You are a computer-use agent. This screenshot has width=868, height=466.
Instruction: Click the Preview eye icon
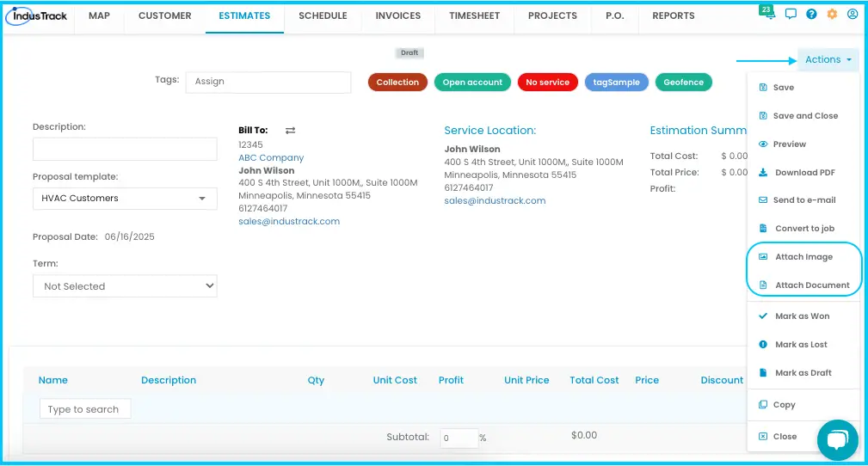click(x=763, y=144)
